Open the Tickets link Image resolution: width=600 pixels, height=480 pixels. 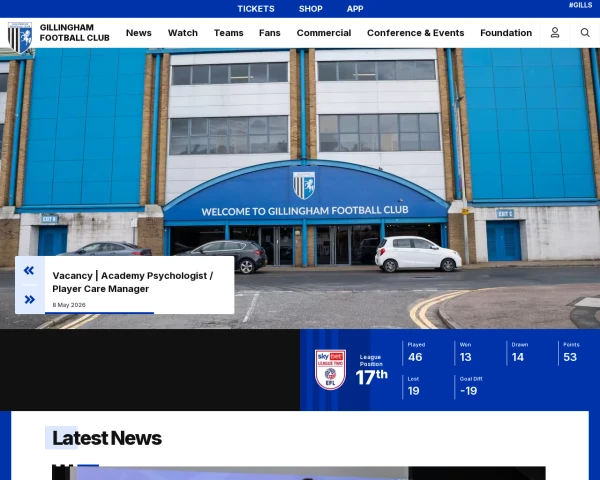pyautogui.click(x=256, y=9)
